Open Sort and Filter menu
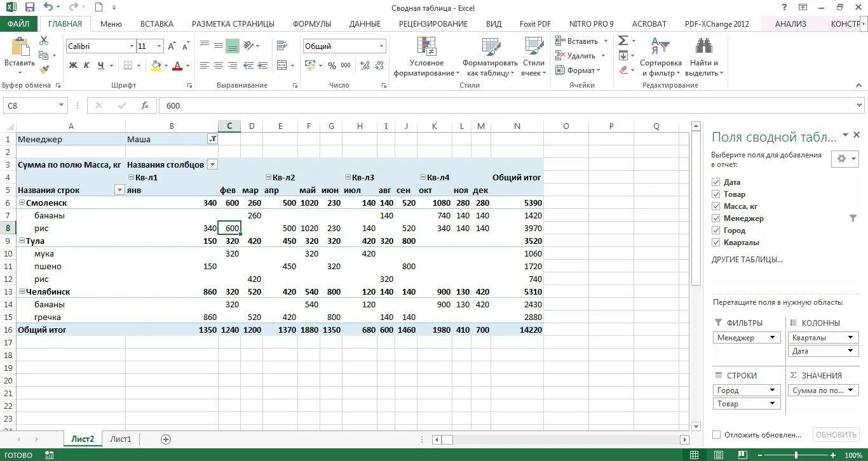 660,57
